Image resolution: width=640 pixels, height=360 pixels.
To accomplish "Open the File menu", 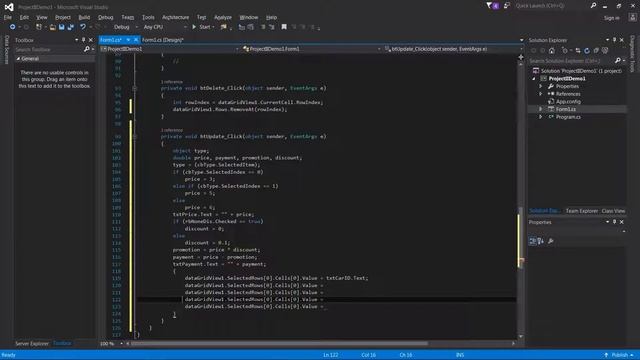I will 8,18.
